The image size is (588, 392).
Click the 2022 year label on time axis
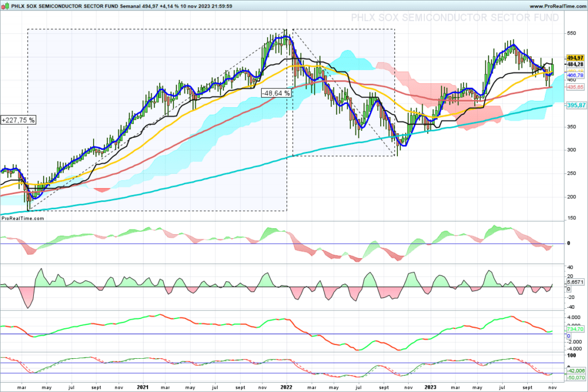point(287,387)
